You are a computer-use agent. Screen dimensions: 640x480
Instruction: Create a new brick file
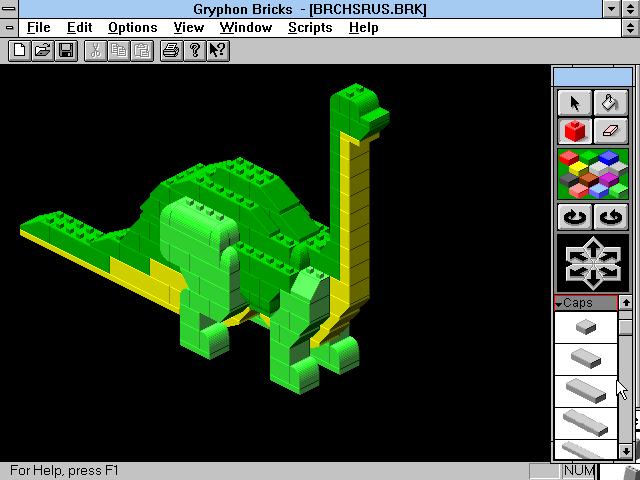[19, 51]
